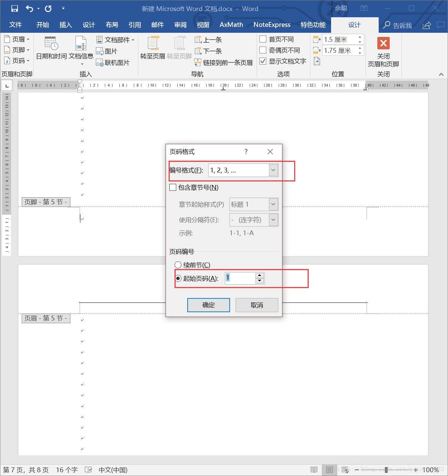Click the 16 个字 word count
The width and height of the screenshot is (448, 476).
click(67, 470)
